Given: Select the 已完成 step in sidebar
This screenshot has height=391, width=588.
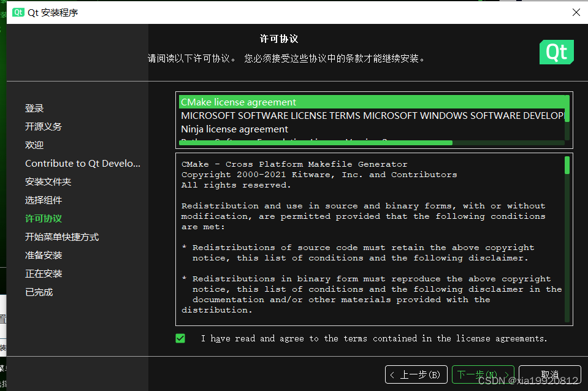Looking at the screenshot, I should (x=39, y=292).
